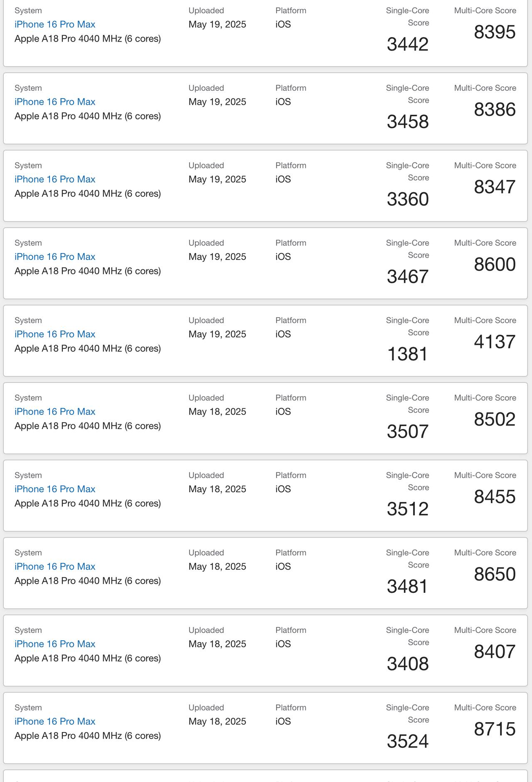The width and height of the screenshot is (532, 782).
Task: Click the multi-core score 8650
Action: 495,574
